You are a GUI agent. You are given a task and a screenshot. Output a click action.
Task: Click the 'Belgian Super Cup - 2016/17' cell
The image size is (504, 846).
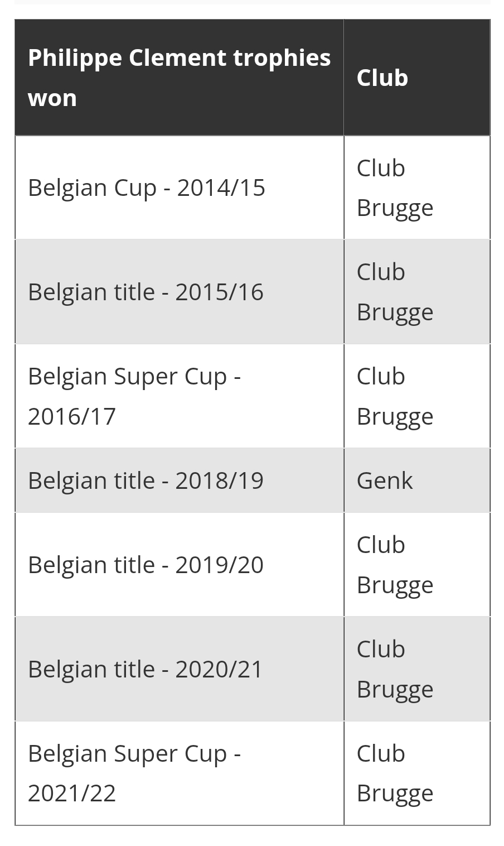pyautogui.click(x=179, y=396)
